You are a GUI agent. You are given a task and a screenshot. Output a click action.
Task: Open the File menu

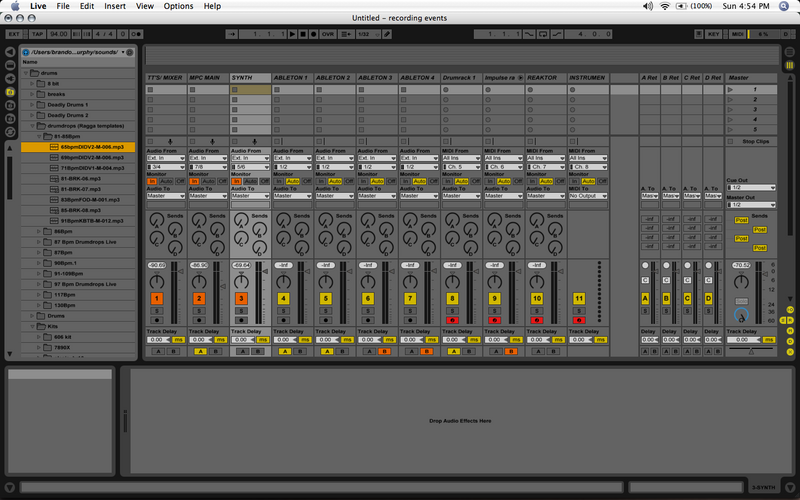click(x=63, y=6)
